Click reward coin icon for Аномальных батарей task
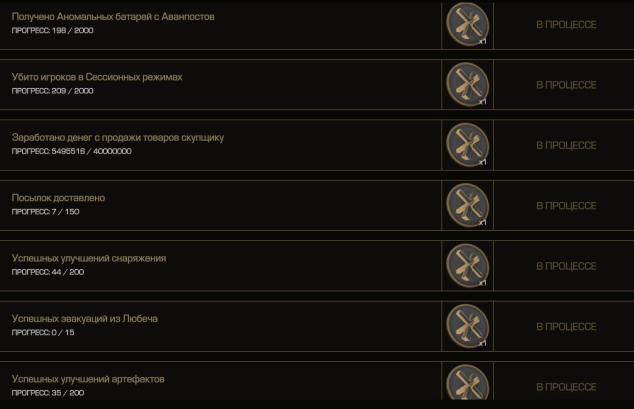 point(467,24)
